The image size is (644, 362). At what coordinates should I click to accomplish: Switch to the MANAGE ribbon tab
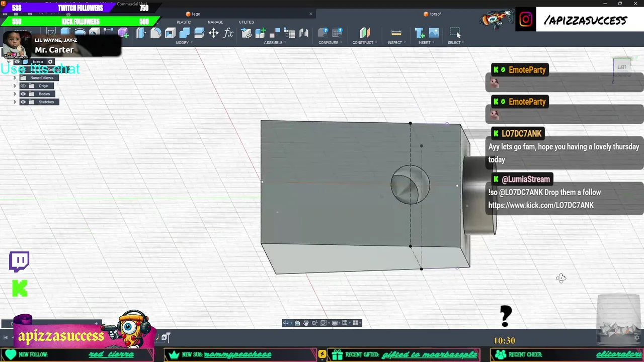click(x=215, y=22)
